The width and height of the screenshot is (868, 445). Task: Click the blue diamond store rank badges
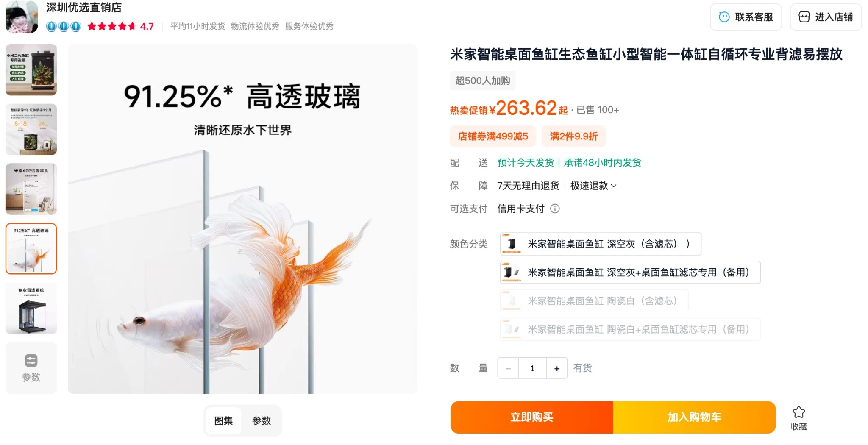pos(64,27)
